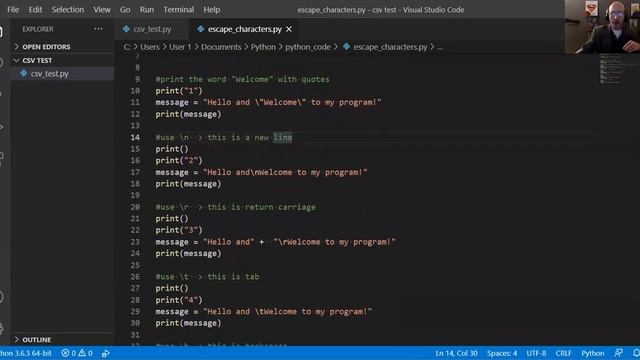The height and width of the screenshot is (360, 640).
Task: Open the Selection menu
Action: (68, 9)
